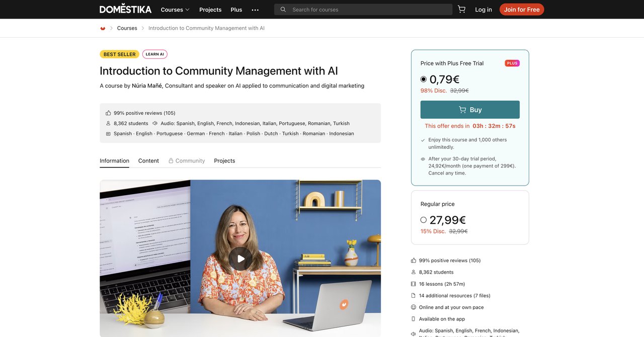Switch to the Projects tab

pos(224,161)
